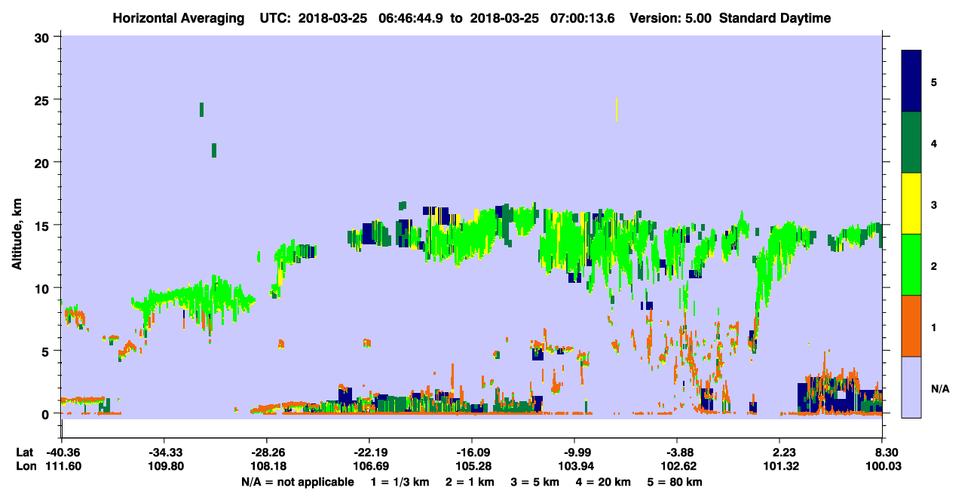Click the small green feature near 21 km

214,150
